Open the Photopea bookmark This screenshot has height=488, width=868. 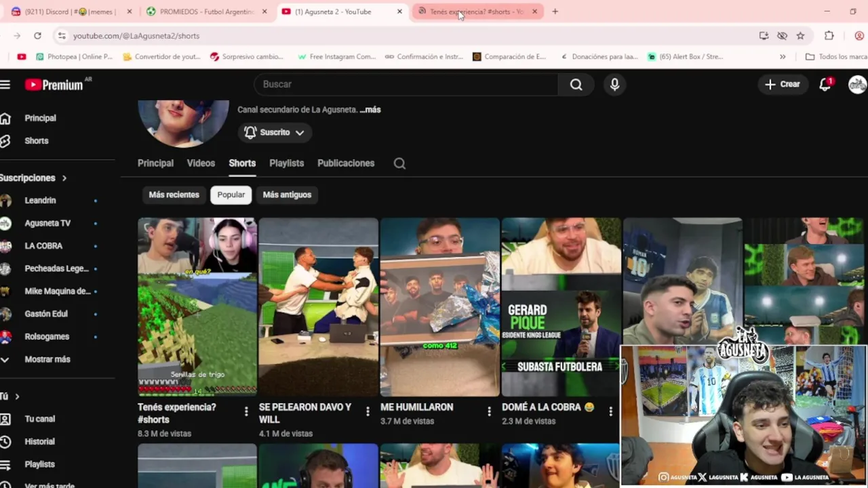point(74,57)
